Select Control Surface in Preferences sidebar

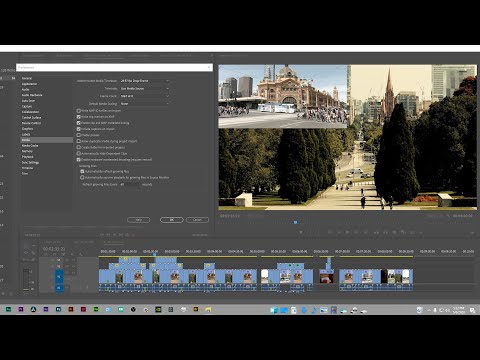[x=31, y=118]
